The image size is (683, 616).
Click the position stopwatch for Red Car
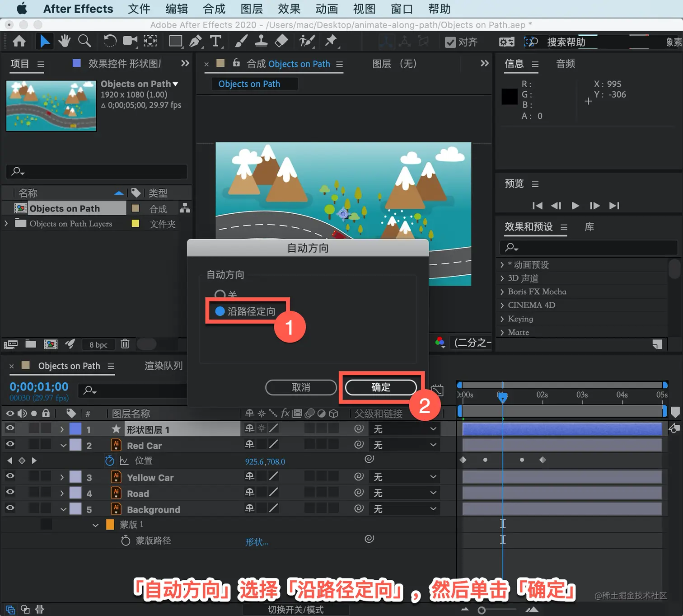point(110,461)
